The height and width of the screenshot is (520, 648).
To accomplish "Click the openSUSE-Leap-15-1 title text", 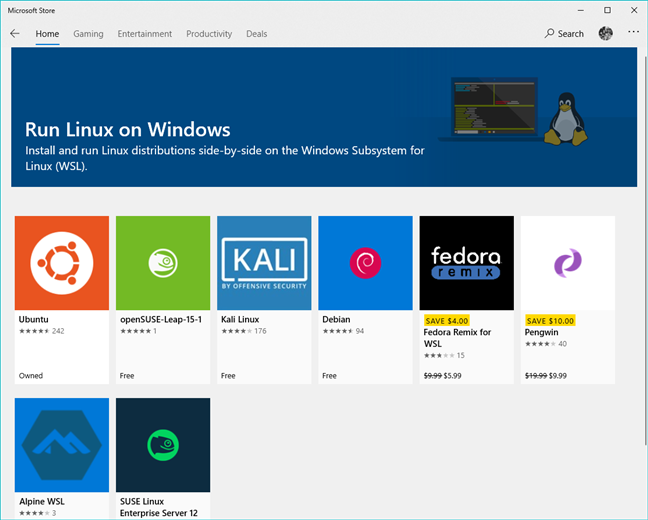I will (x=161, y=320).
